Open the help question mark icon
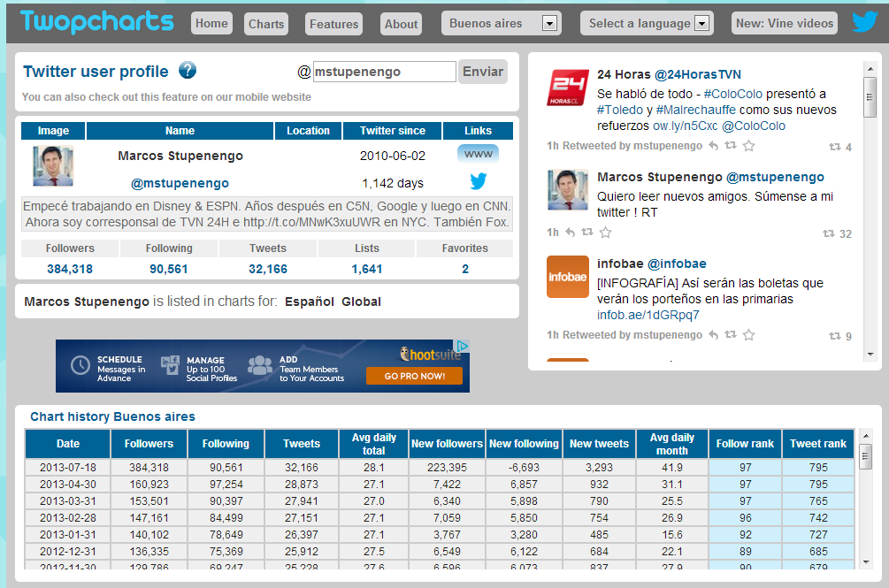Image resolution: width=889 pixels, height=588 pixels. coord(188,71)
